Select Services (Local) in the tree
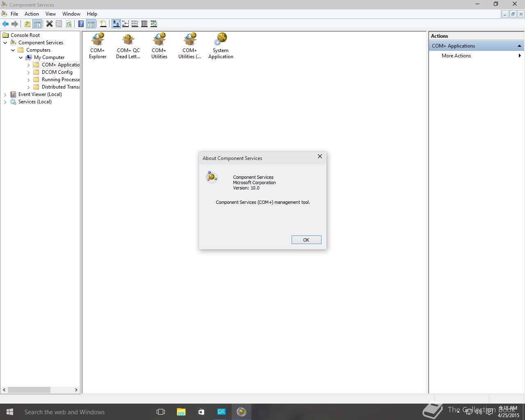 35,102
